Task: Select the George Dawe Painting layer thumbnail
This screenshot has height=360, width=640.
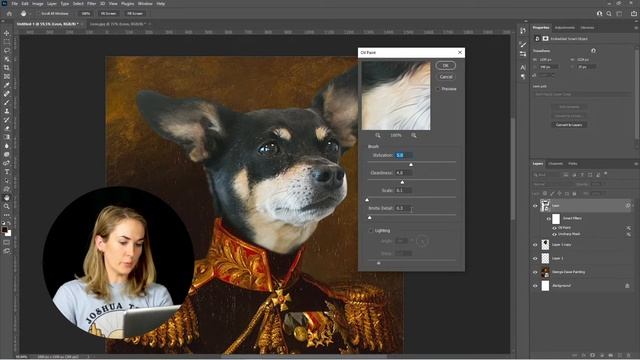Action: click(545, 272)
